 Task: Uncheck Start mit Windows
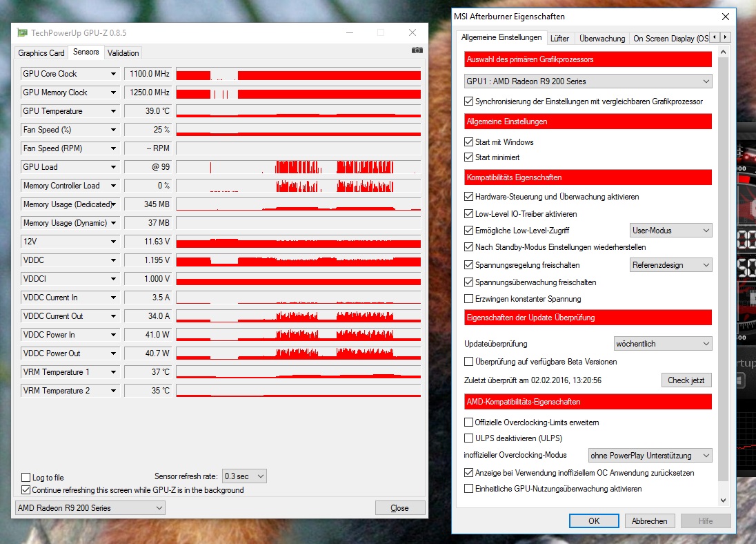468,142
